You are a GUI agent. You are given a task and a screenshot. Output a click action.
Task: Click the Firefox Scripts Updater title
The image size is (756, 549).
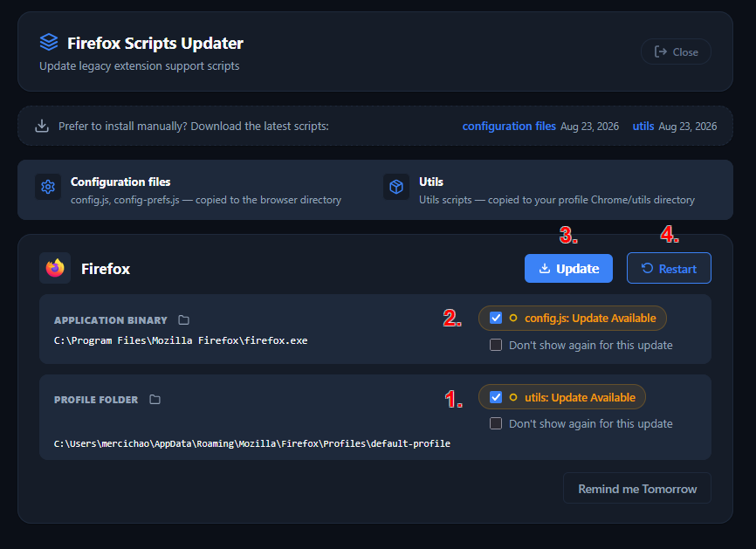(x=155, y=44)
